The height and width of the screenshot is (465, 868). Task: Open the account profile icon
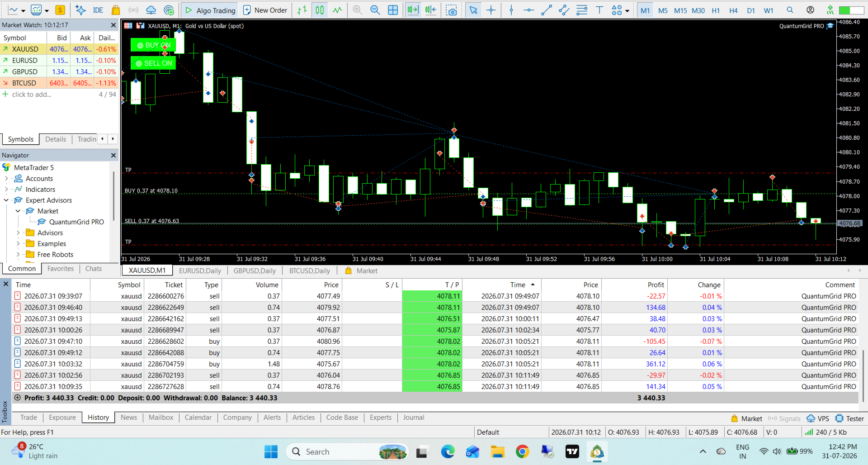pos(811,10)
